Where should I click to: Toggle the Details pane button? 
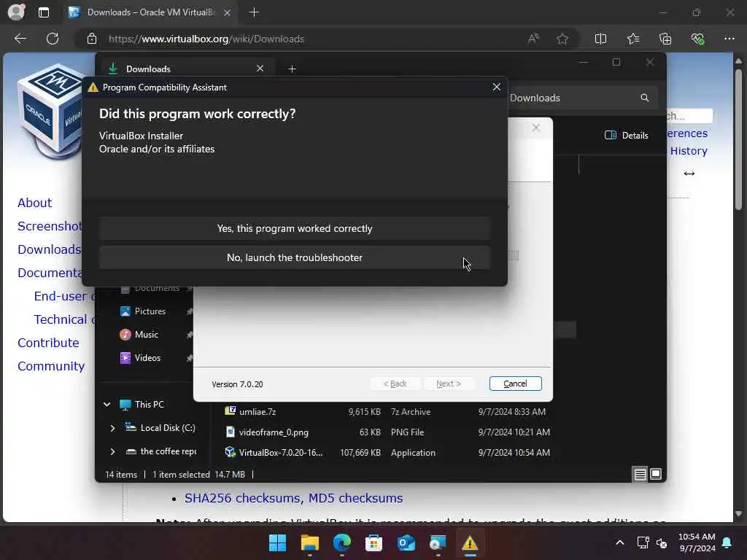coord(627,135)
